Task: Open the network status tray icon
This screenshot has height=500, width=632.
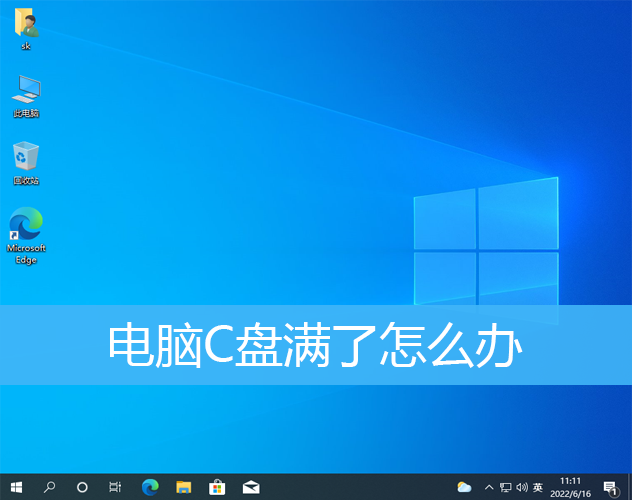Action: tap(505, 487)
